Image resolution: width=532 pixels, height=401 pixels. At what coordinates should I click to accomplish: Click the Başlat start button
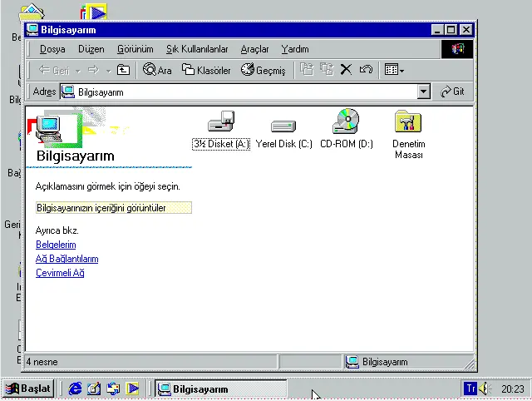(28, 389)
